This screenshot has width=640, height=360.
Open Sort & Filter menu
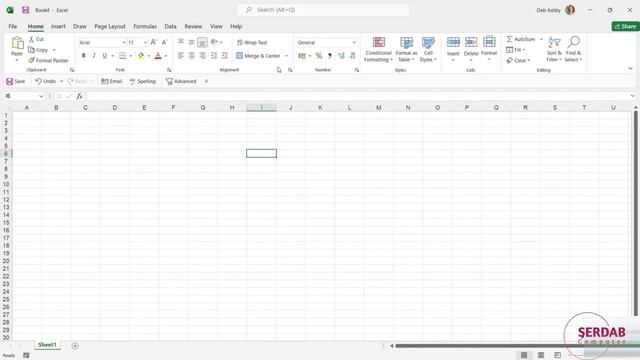click(x=554, y=49)
